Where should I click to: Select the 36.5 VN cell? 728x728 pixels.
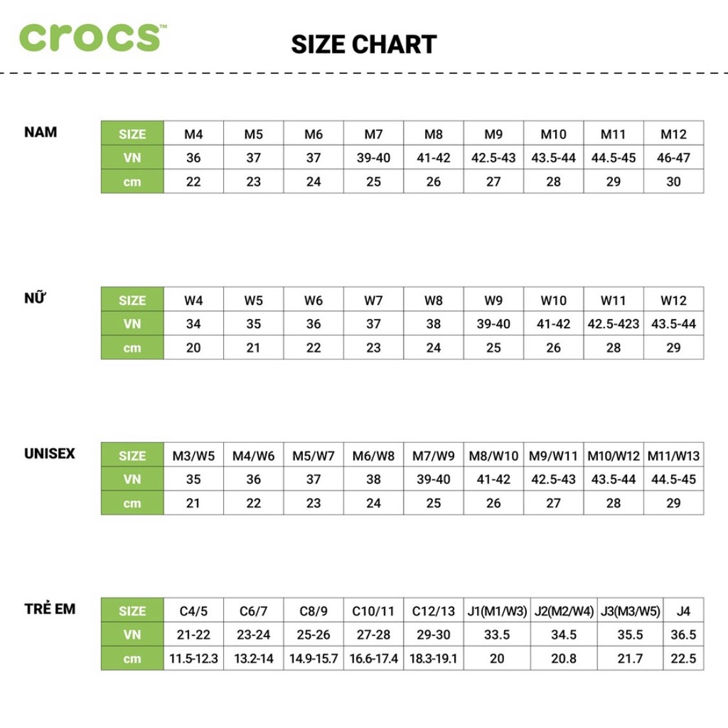(x=683, y=635)
